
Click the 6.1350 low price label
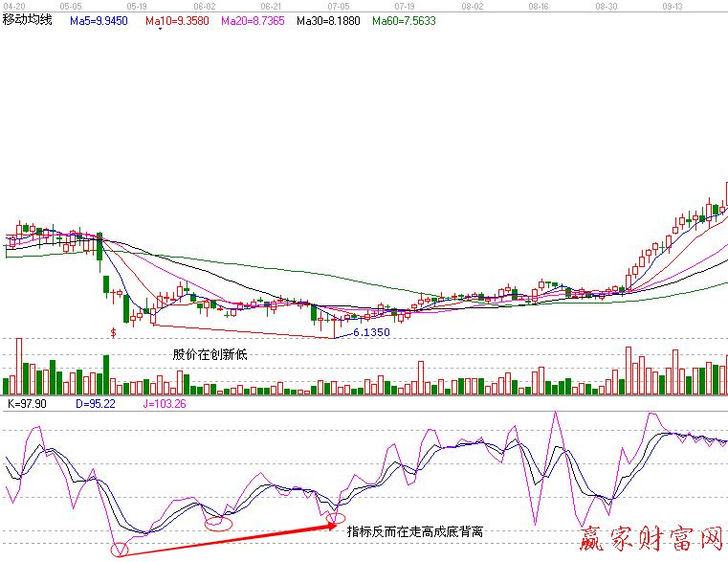pyautogui.click(x=371, y=332)
